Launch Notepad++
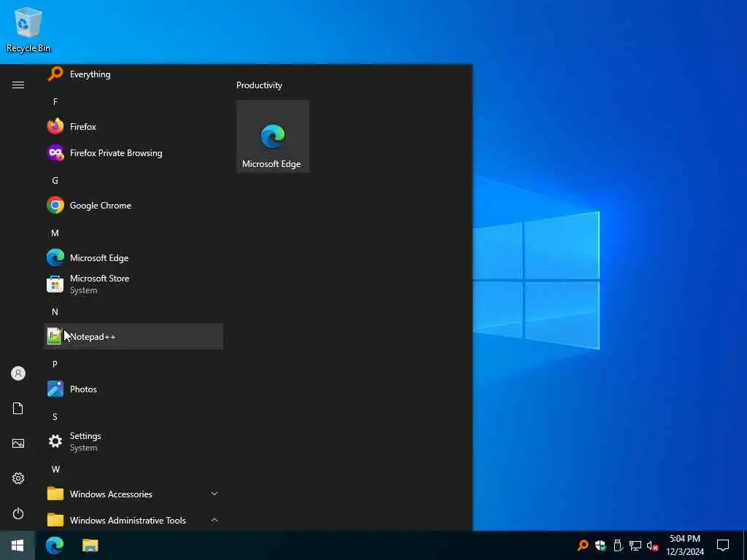 point(133,336)
